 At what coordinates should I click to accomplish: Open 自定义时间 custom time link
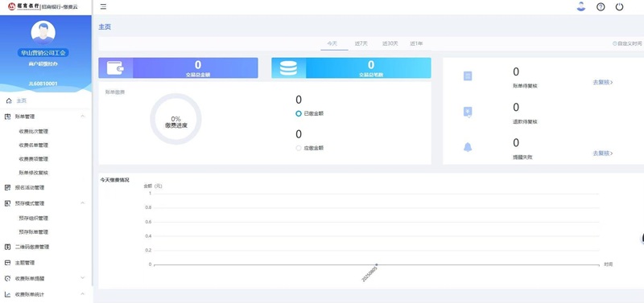click(630, 43)
